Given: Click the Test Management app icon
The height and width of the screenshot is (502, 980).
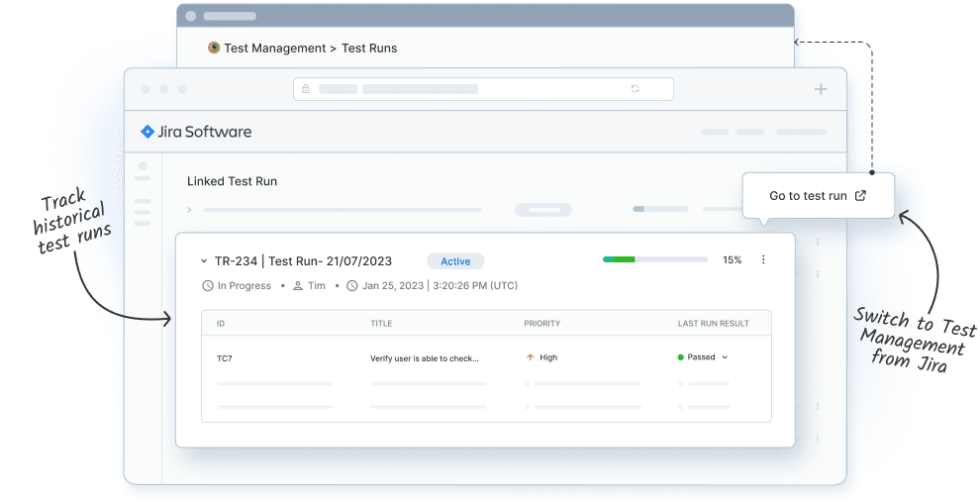Looking at the screenshot, I should tap(214, 48).
